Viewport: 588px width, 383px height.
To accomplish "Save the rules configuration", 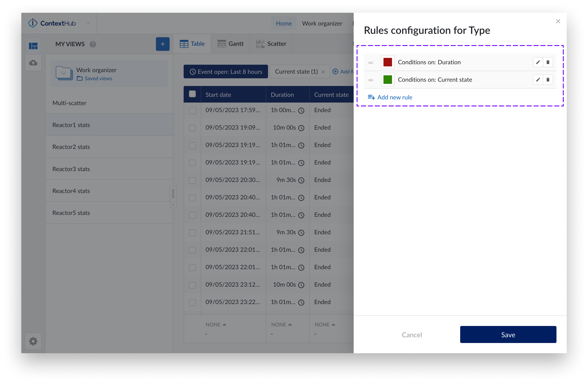I will click(x=508, y=334).
